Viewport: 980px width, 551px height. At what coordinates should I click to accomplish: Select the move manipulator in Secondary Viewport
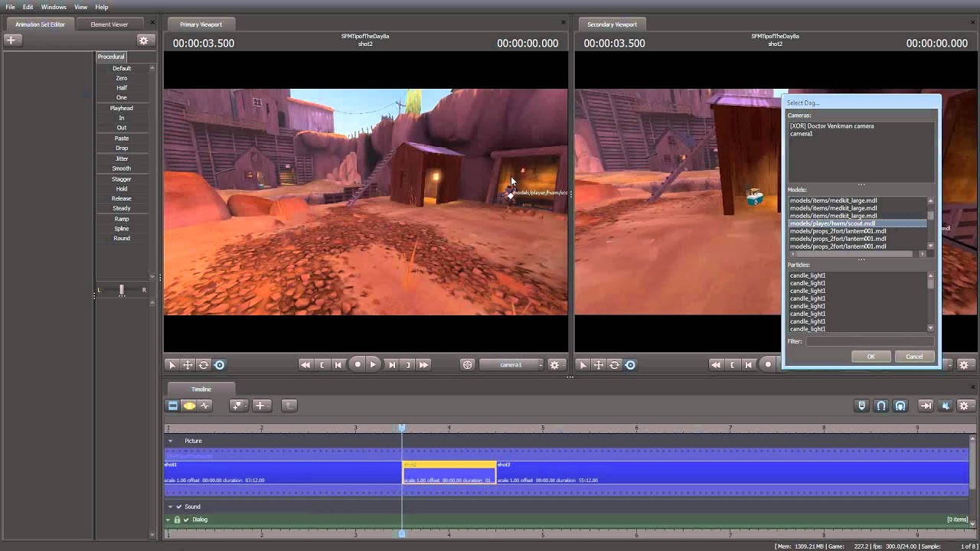[599, 365]
